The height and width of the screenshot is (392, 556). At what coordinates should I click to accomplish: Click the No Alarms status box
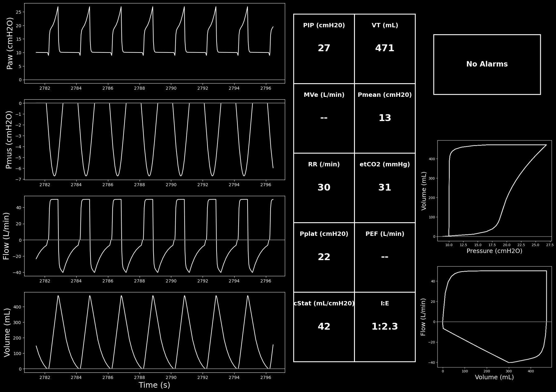pyautogui.click(x=487, y=64)
